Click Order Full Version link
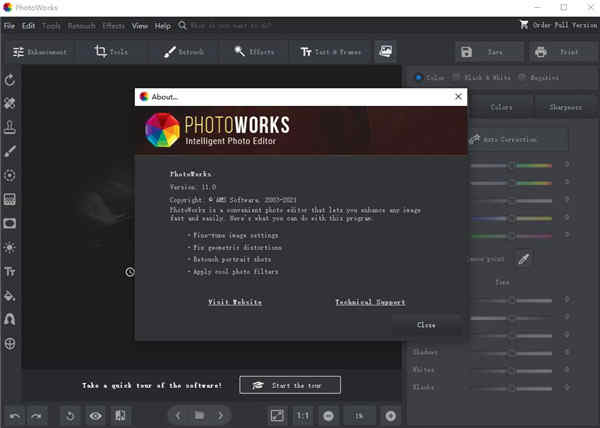 565,25
